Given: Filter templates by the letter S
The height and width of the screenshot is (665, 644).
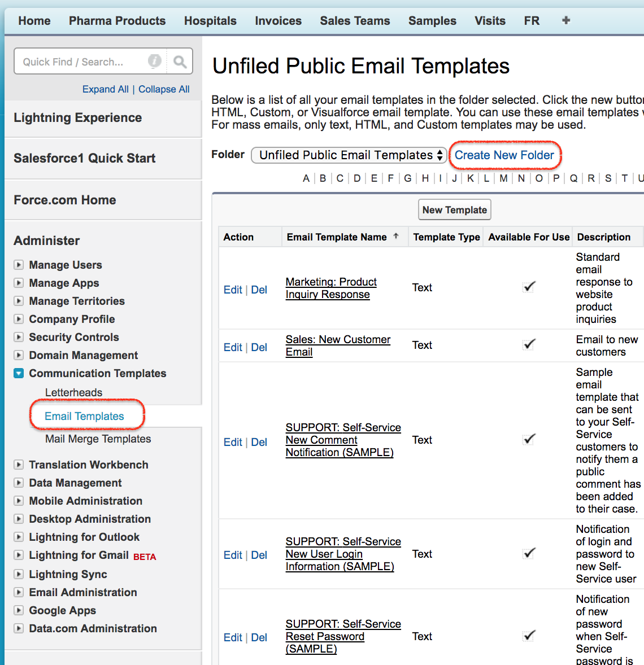Looking at the screenshot, I should pyautogui.click(x=608, y=178).
